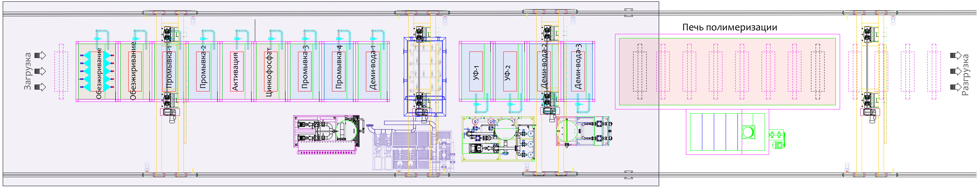Click the green circular blower in oven heat unit

(748, 132)
